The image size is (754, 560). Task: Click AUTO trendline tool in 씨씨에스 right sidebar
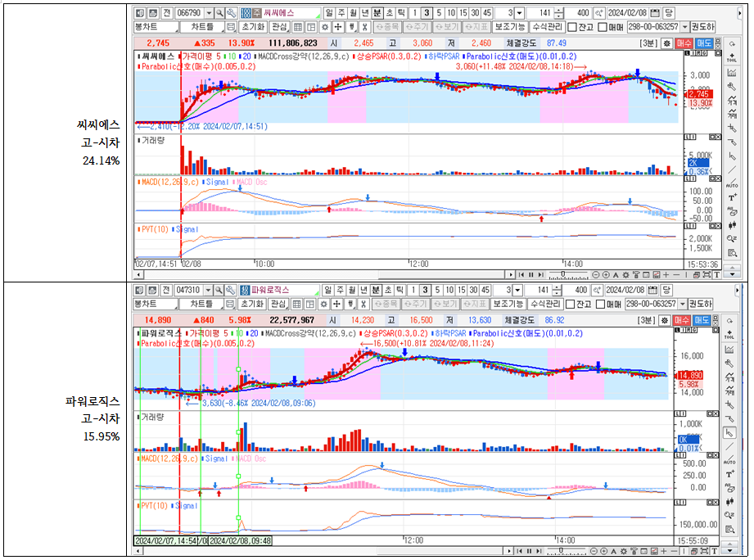[x=732, y=184]
